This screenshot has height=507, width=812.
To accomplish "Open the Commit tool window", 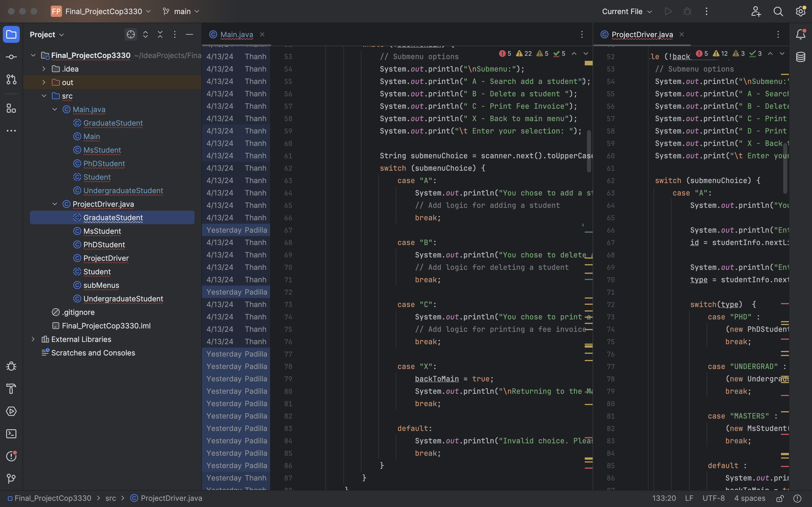I will tap(11, 56).
